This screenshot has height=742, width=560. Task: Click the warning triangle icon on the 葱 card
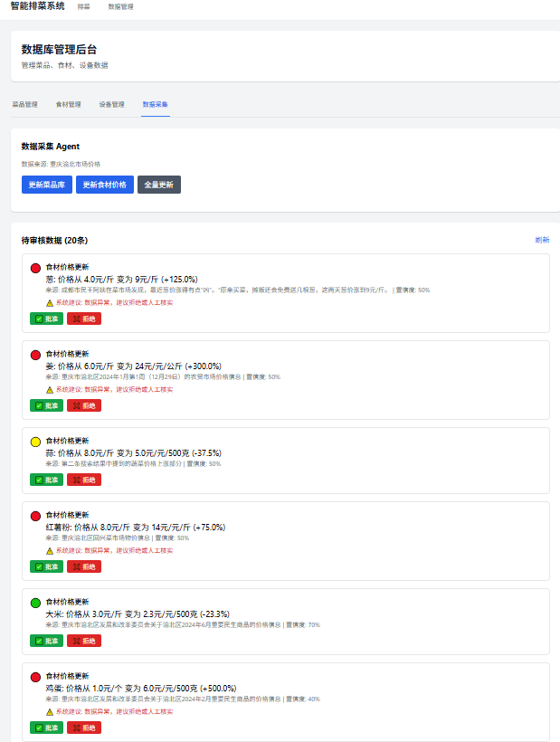point(50,303)
